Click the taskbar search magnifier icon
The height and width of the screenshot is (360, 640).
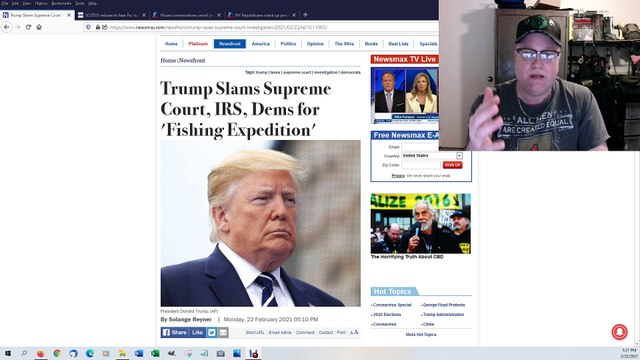click(x=24, y=353)
